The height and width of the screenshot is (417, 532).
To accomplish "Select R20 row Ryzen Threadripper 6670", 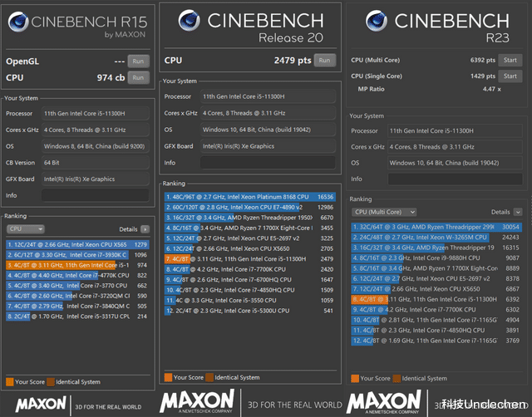I will [x=249, y=218].
